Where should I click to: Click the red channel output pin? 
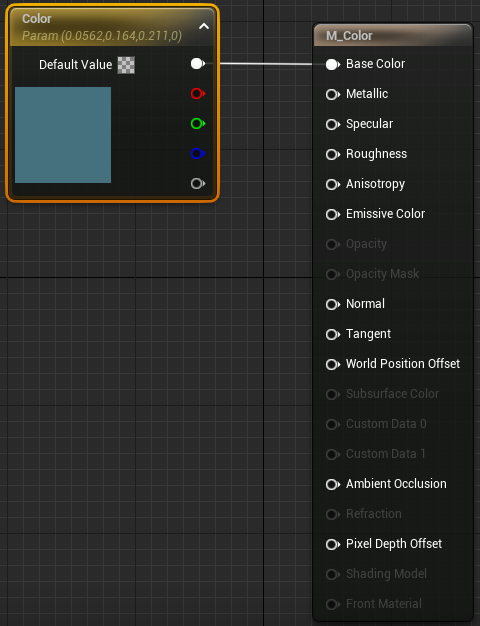click(x=198, y=93)
